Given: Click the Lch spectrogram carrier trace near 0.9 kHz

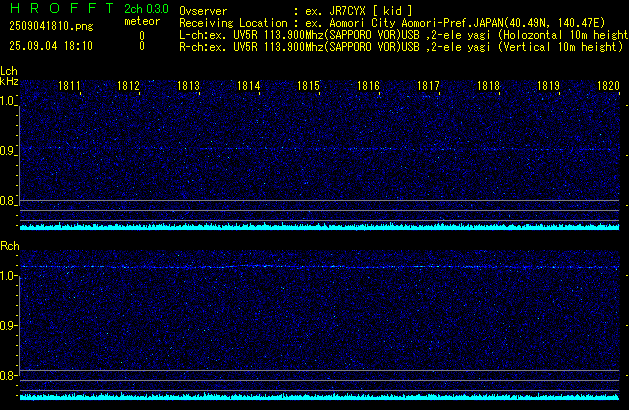Looking at the screenshot, I should tap(319, 149).
